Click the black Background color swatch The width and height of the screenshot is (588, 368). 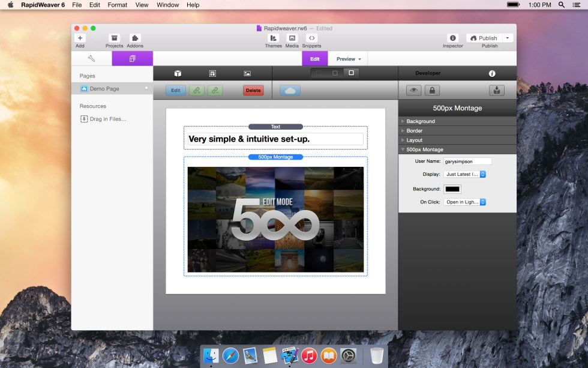[452, 189]
